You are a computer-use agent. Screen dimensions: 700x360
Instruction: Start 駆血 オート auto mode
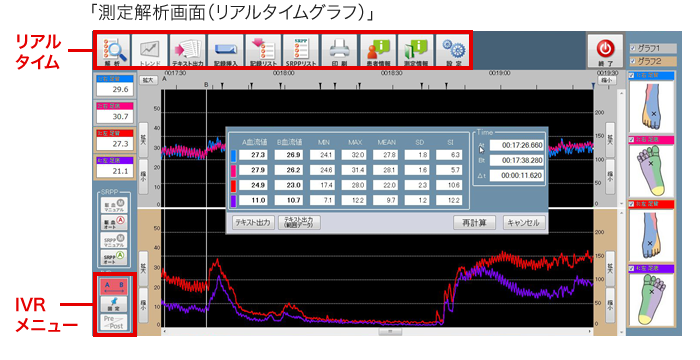coord(114,222)
